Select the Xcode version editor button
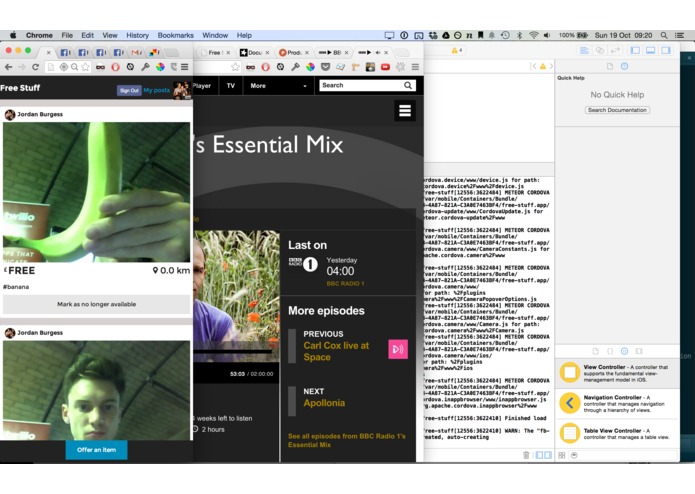The image size is (695, 494). tap(615, 51)
